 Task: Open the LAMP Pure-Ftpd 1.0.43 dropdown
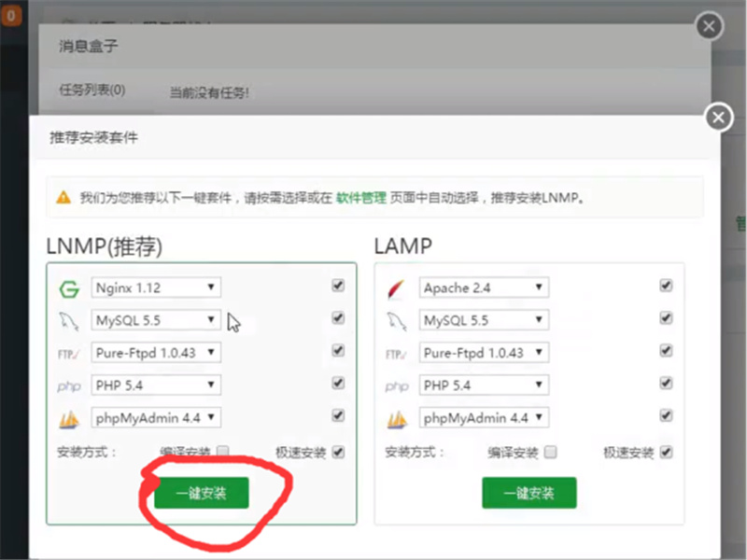(484, 353)
